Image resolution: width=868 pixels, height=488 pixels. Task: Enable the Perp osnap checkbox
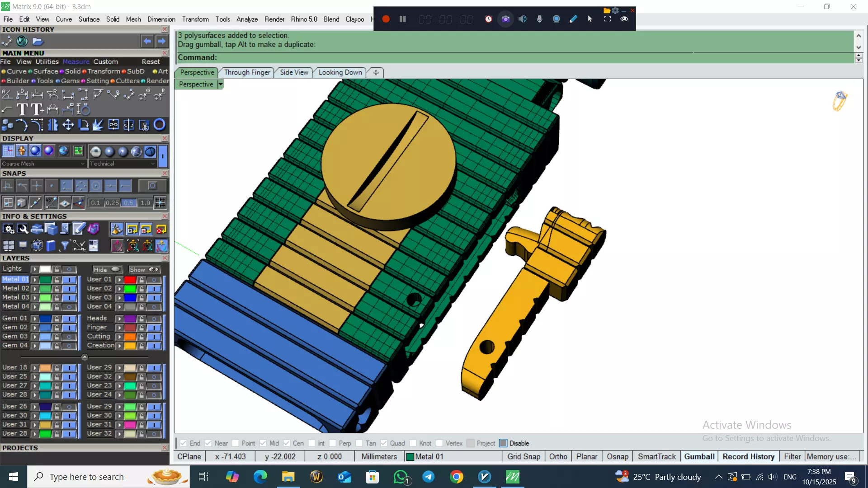click(332, 443)
